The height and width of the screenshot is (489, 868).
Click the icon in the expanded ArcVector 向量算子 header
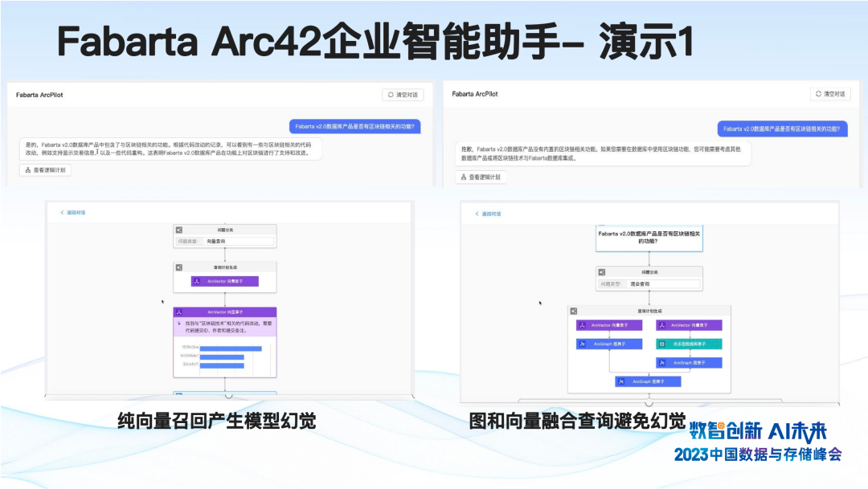179,312
